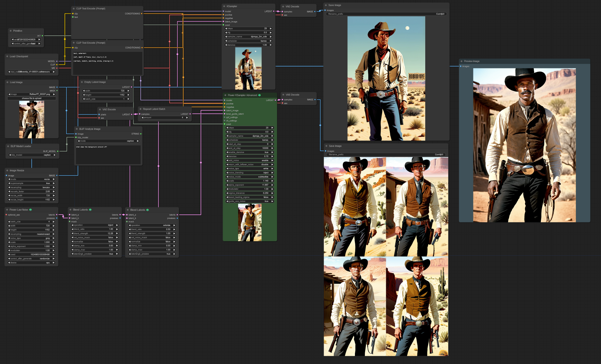Image resolution: width=601 pixels, height=364 pixels.
Task: Collapse the KSampler node via its title dot
Action: pyautogui.click(x=224, y=6)
